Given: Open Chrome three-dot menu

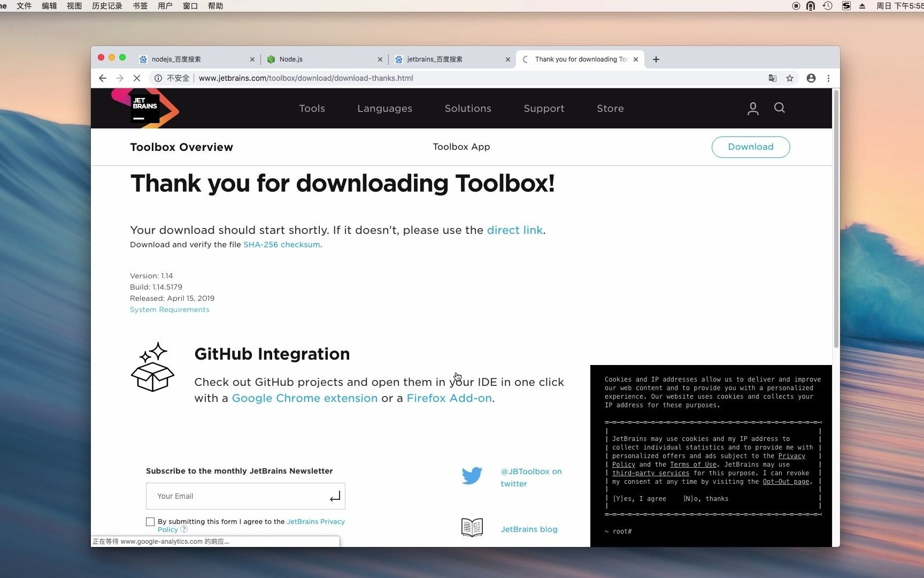Looking at the screenshot, I should click(x=828, y=78).
